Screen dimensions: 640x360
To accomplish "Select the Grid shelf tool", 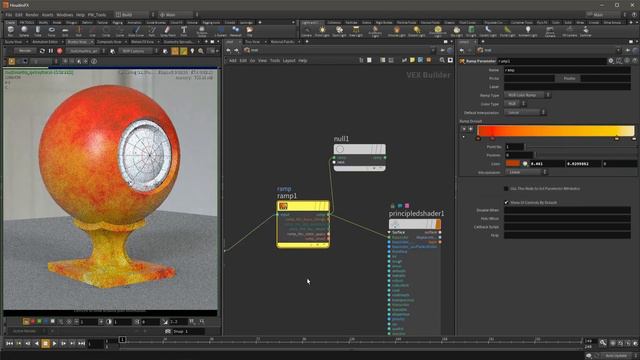I will click(x=65, y=31).
